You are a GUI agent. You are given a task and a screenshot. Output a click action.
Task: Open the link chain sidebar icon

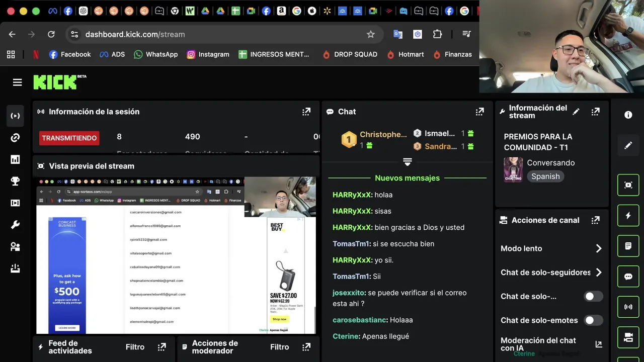click(16, 138)
